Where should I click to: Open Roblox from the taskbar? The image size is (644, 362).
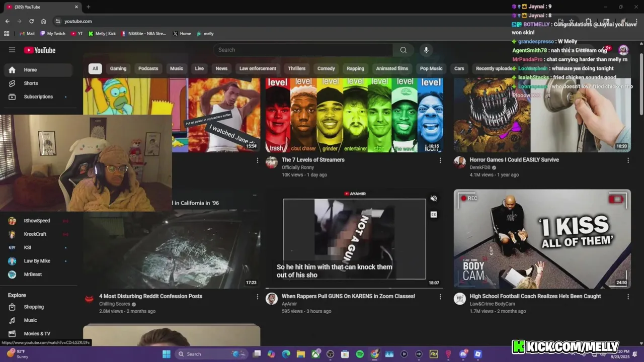tap(477, 354)
